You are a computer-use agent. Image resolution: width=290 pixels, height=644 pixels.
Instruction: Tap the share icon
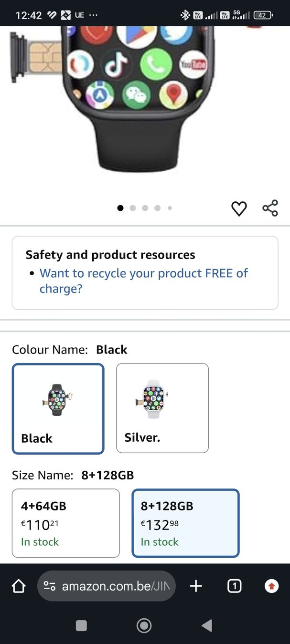coord(270,208)
